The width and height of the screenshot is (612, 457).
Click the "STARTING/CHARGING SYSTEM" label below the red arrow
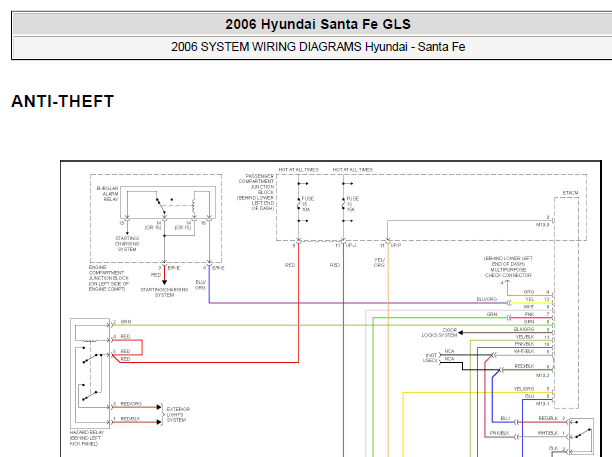pyautogui.click(x=164, y=292)
